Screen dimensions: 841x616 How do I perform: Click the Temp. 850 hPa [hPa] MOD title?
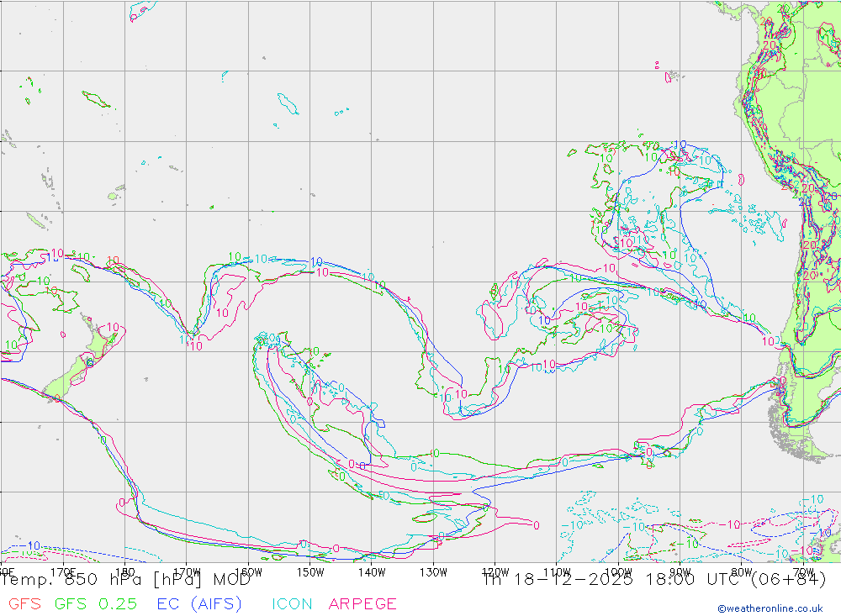coord(125,580)
